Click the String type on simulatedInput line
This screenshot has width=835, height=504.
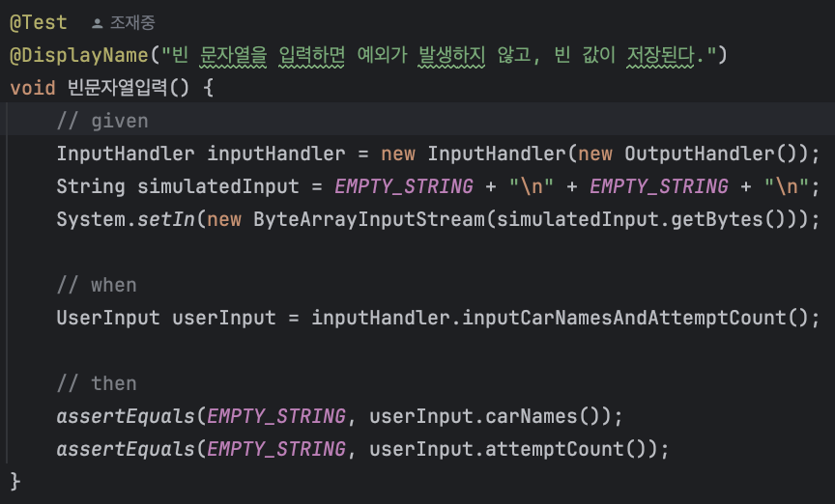tap(91, 186)
